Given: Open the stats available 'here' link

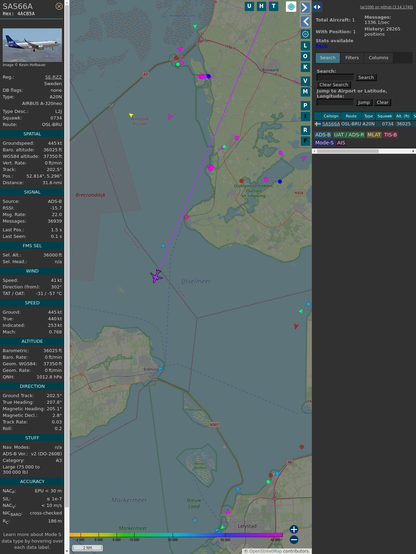Looking at the screenshot, I should pos(321,46).
